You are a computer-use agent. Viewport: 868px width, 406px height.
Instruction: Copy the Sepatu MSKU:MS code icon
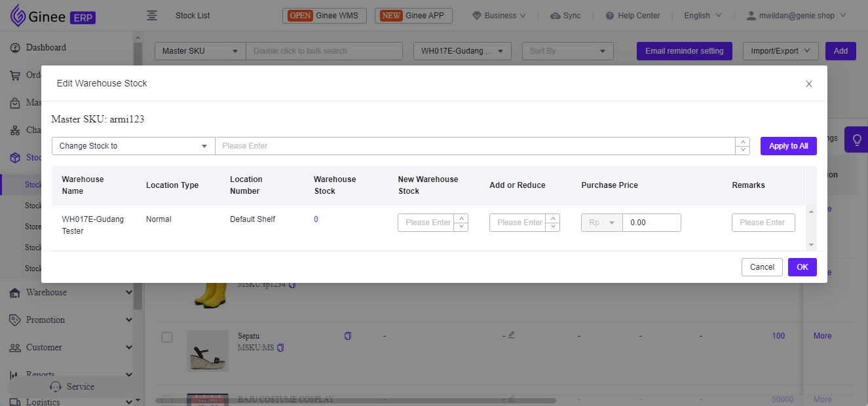pos(280,348)
